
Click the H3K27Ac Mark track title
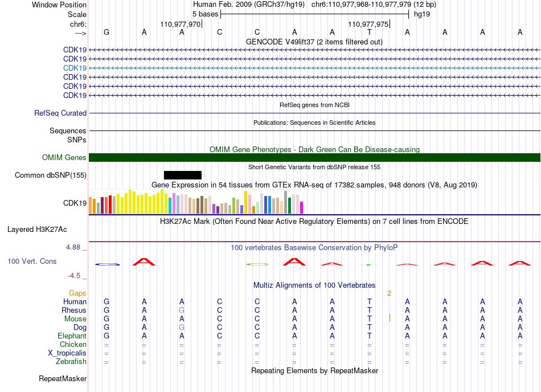point(314,221)
